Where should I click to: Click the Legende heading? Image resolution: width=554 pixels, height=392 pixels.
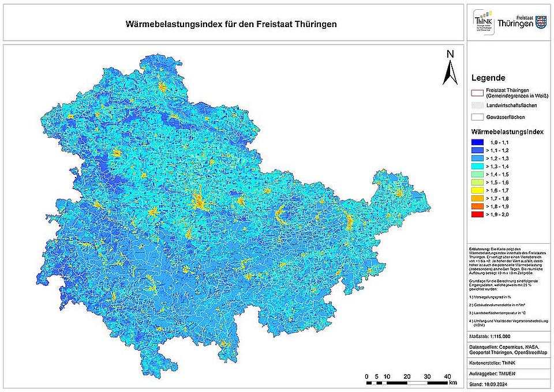[488, 78]
